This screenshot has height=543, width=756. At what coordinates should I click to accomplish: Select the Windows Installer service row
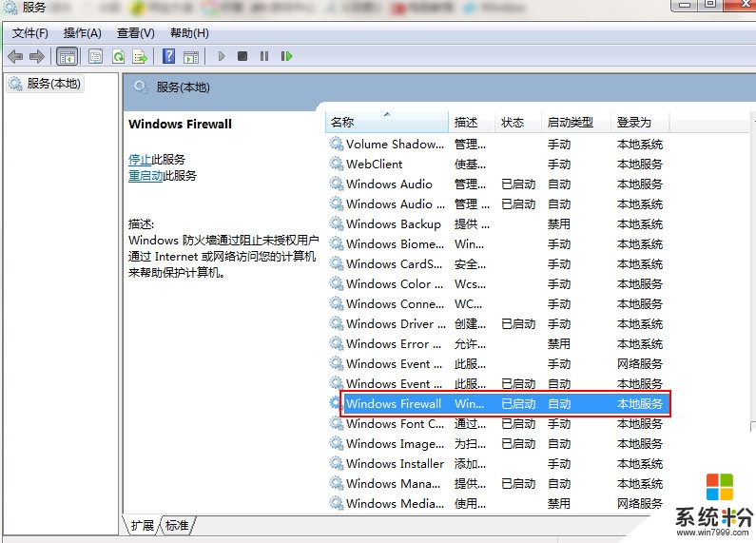click(497, 464)
